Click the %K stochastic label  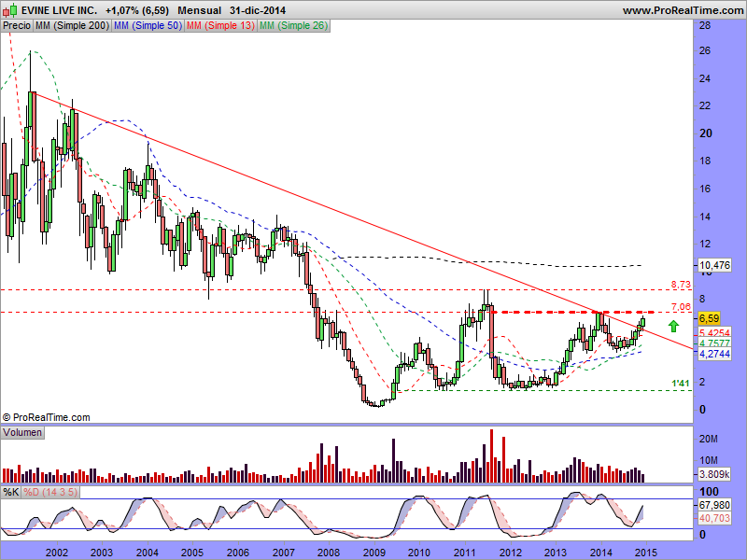[10, 492]
